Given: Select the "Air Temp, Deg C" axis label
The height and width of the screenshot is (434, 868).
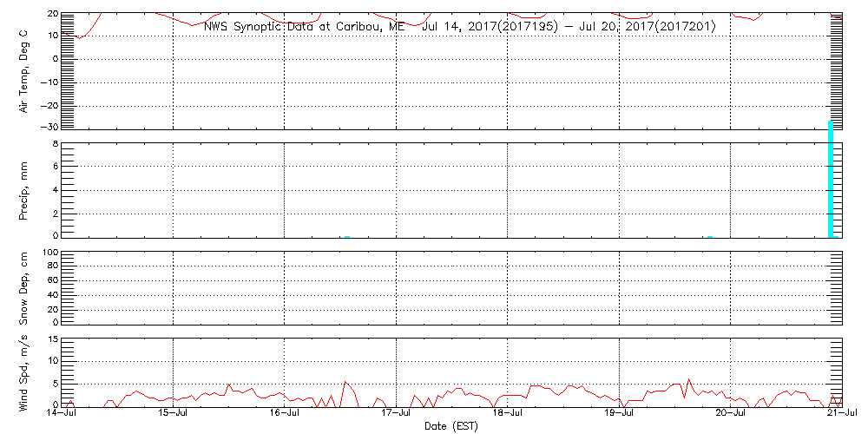Looking at the screenshot, I should coord(24,70).
